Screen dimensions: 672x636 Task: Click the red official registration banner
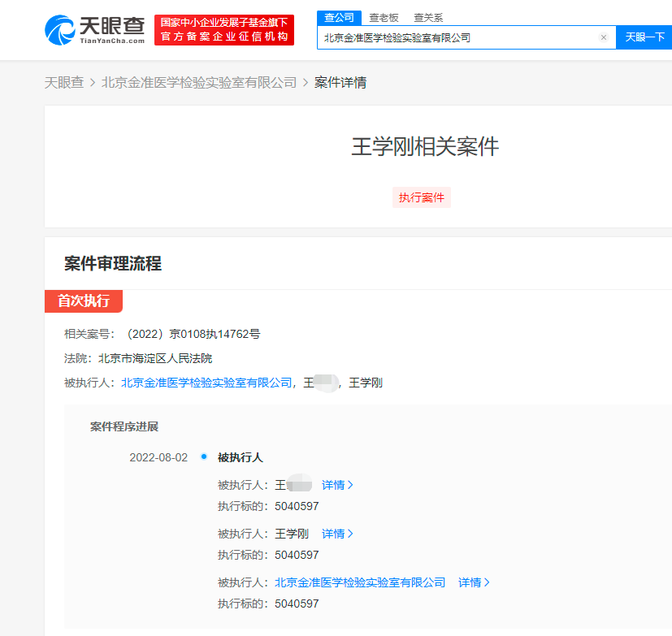[224, 30]
